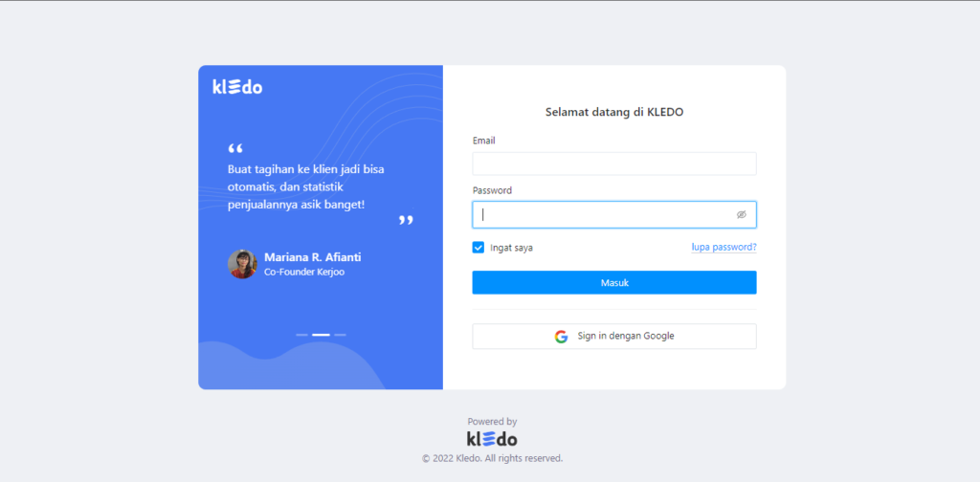Select the third testimonial carousel dot

tap(340, 335)
